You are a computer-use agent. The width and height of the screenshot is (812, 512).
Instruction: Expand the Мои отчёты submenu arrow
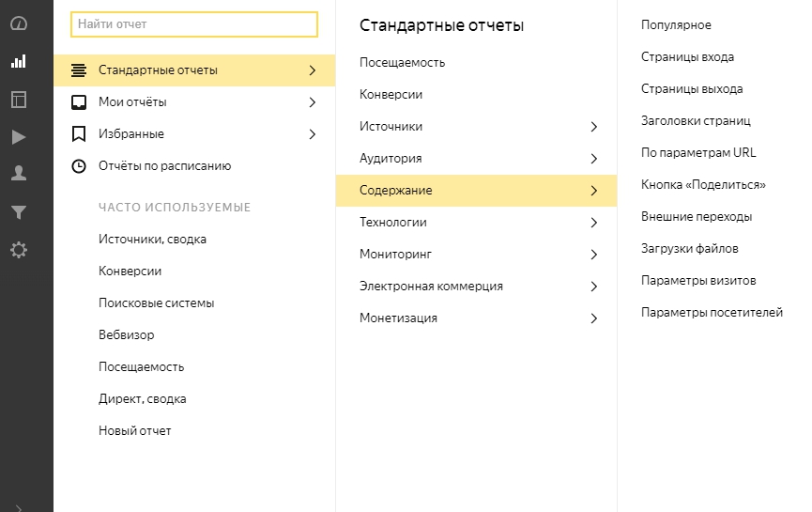click(x=312, y=102)
